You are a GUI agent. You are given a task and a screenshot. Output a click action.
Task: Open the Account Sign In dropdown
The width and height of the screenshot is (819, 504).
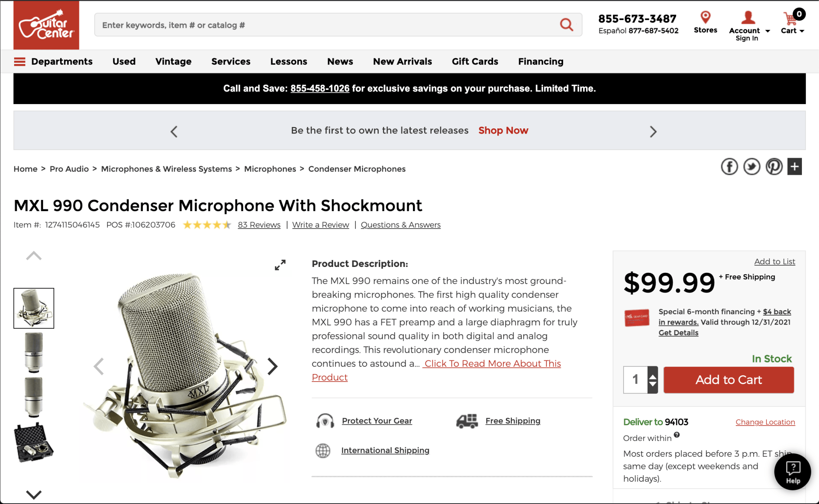[x=749, y=26]
